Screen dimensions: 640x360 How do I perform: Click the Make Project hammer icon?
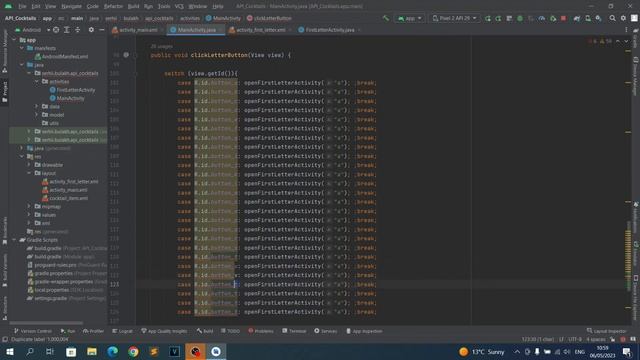(386, 18)
